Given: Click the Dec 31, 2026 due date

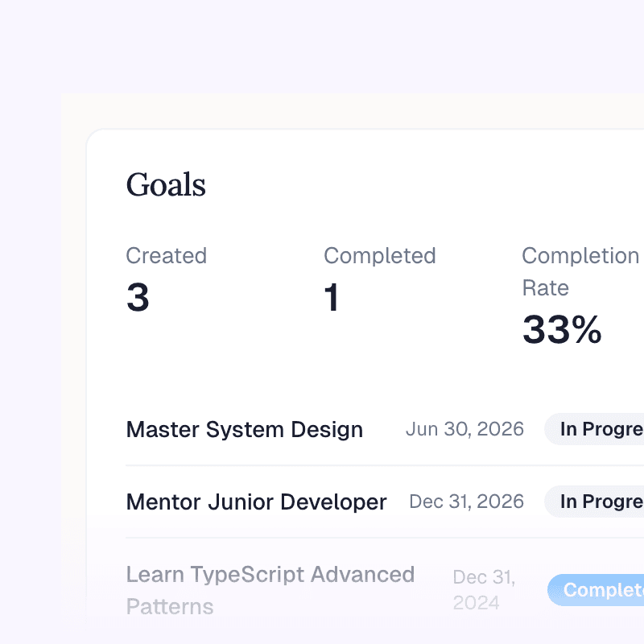Looking at the screenshot, I should pos(466,502).
